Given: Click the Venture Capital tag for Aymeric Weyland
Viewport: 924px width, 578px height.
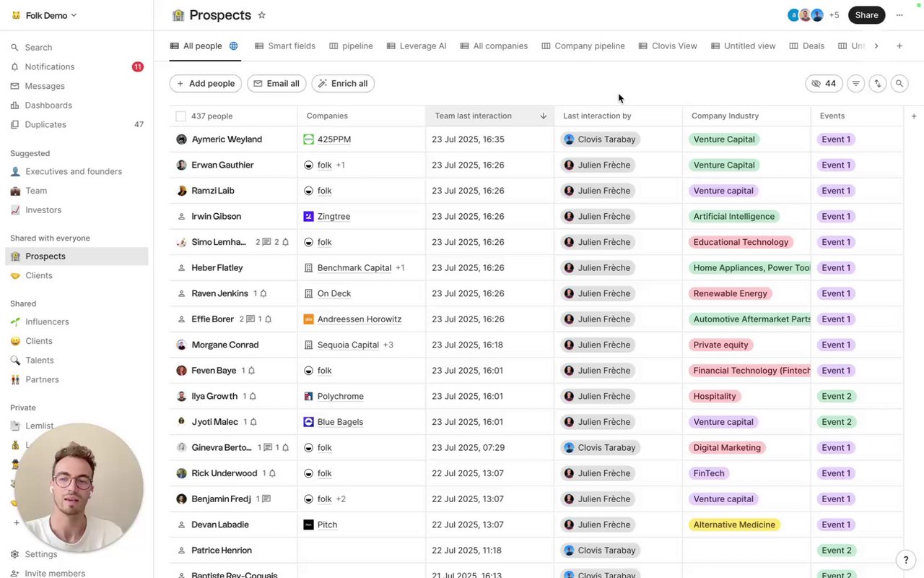Looking at the screenshot, I should [x=723, y=139].
